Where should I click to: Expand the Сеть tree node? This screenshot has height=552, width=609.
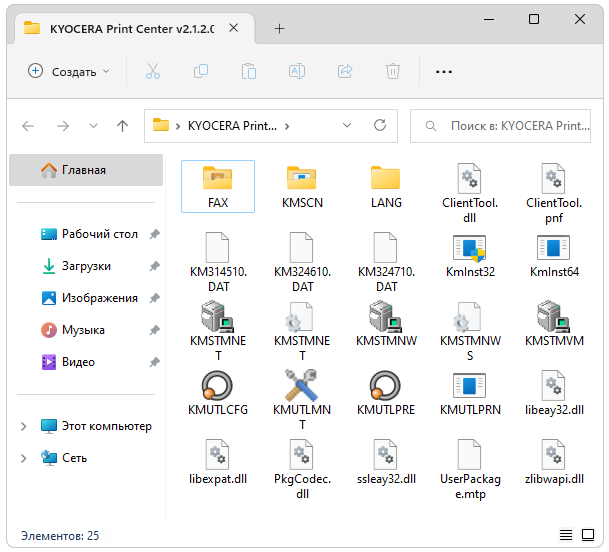point(23,458)
